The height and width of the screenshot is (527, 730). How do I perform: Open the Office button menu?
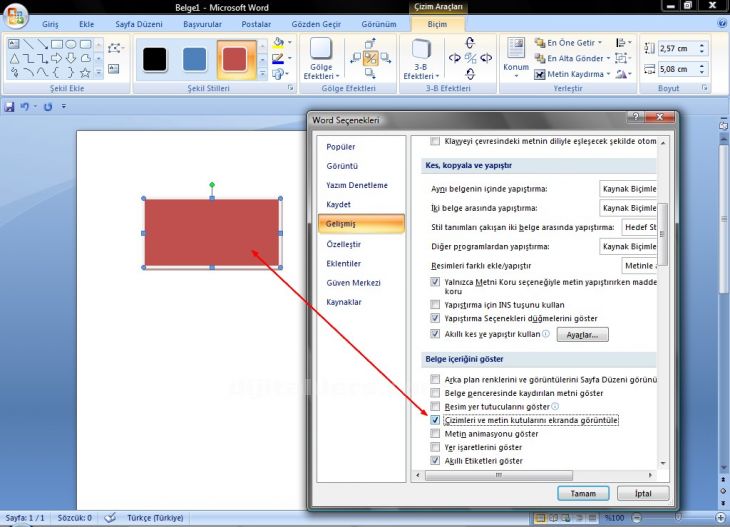15,16
